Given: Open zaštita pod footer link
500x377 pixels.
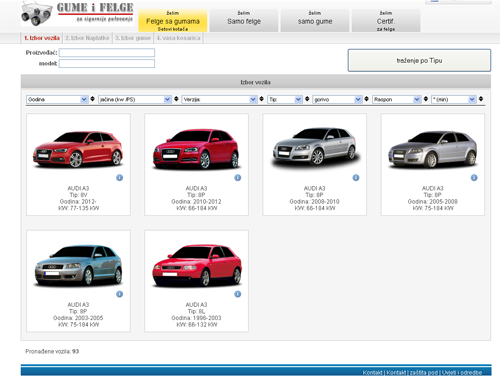Looking at the screenshot, I should point(424,372).
